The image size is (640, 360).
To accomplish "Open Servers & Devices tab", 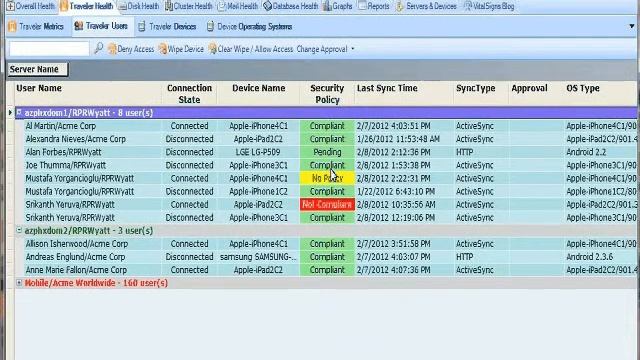I will [x=426, y=6].
